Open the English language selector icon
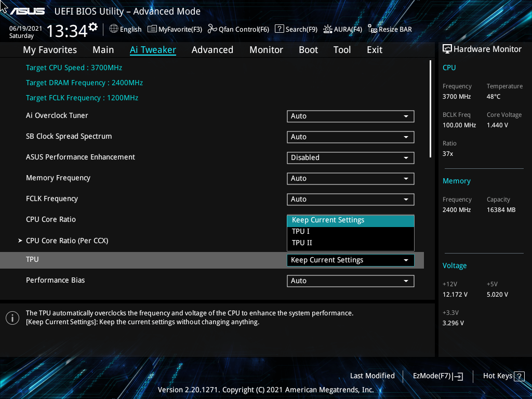 click(114, 29)
